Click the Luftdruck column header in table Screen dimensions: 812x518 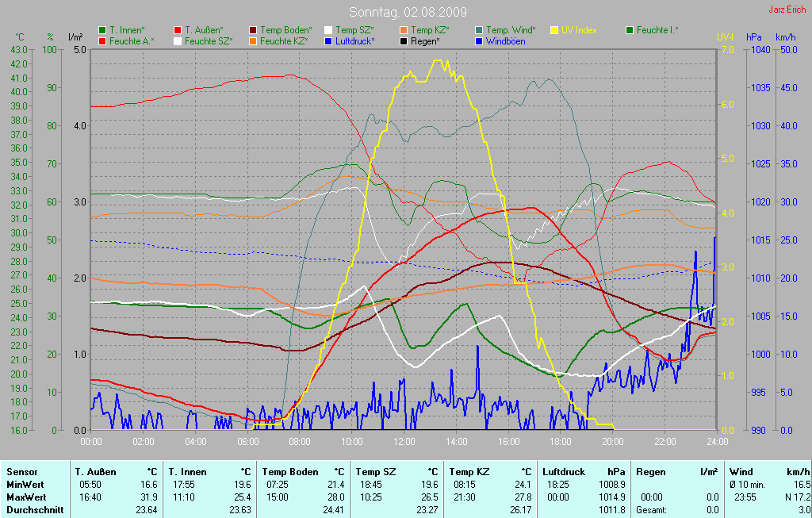[x=564, y=472]
